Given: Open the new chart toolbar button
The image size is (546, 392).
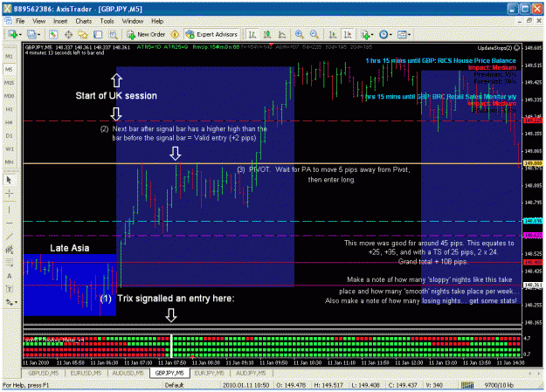Looking at the screenshot, I should (13, 34).
